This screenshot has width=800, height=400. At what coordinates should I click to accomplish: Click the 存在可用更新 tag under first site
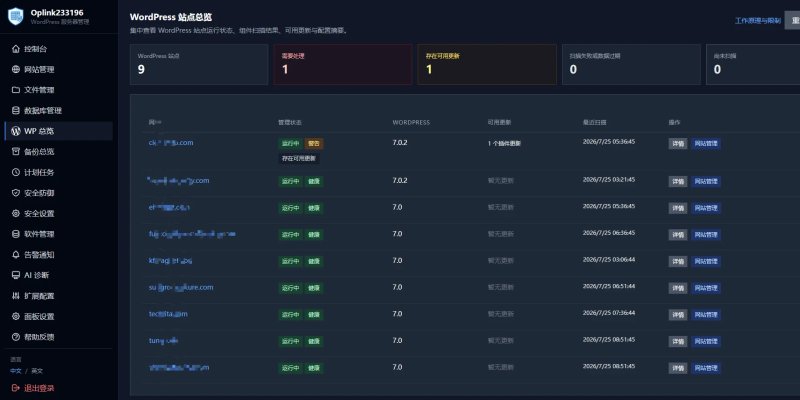(x=299, y=159)
